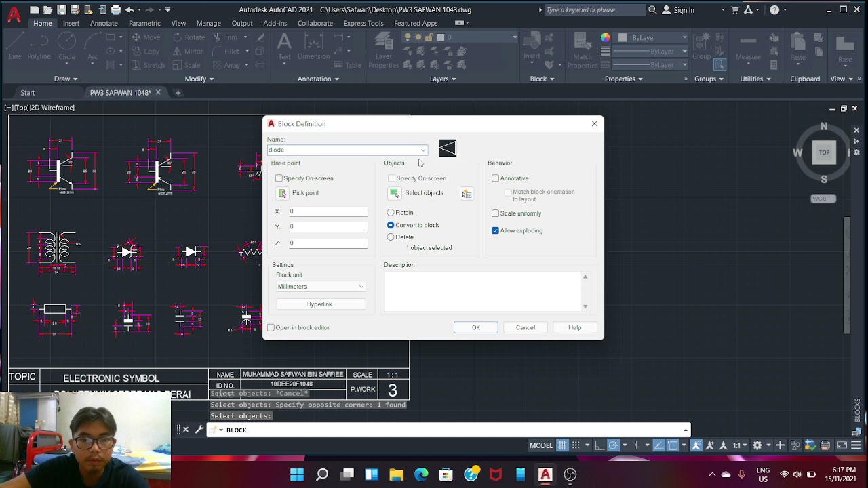Click the Pick point icon
The height and width of the screenshot is (488, 868).
[283, 193]
